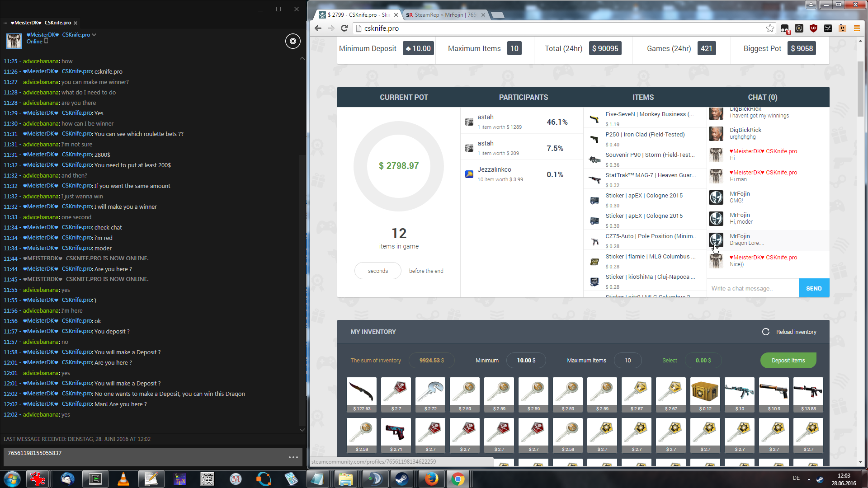Viewport: 868px width, 488px height.
Task: Click the uBlock shield extension icon
Action: pyautogui.click(x=813, y=28)
